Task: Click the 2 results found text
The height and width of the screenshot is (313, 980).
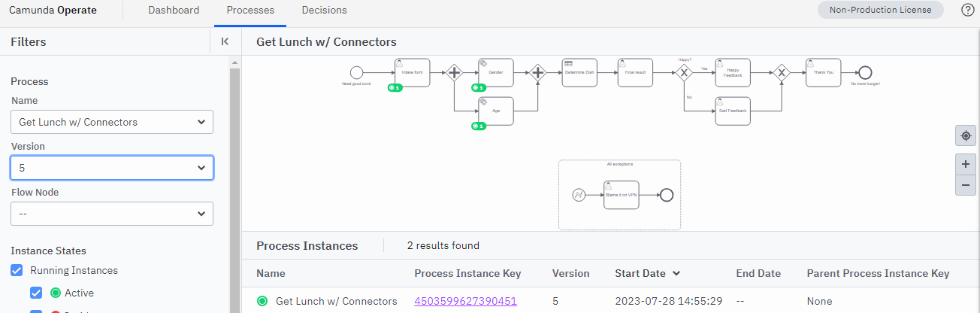Action: tap(443, 245)
